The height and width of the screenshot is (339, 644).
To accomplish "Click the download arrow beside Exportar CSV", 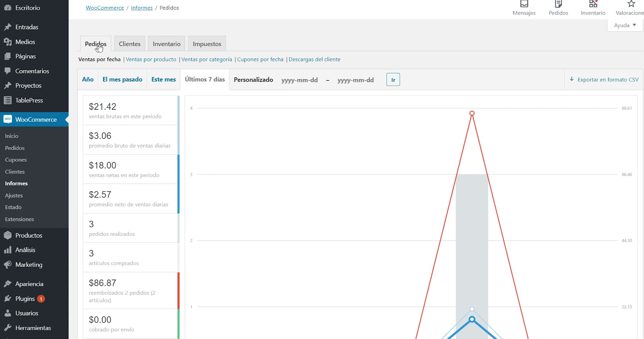I will tap(572, 79).
